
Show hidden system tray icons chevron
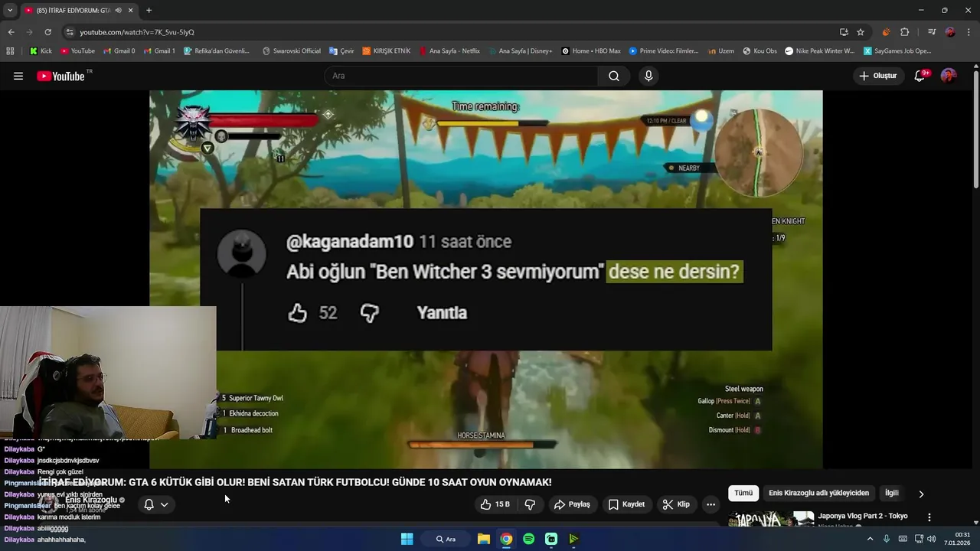click(870, 539)
